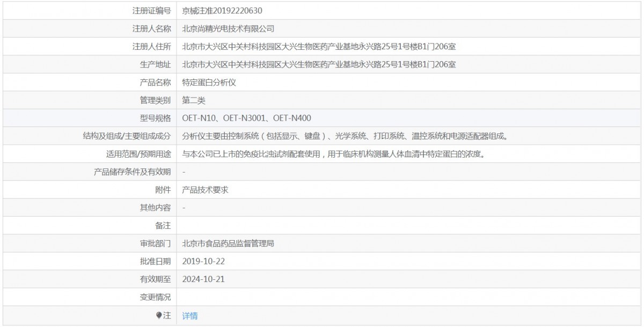Screen dimensions: 644x327
Task: Click the bullet icon beside 注 label
Action: pyautogui.click(x=159, y=316)
